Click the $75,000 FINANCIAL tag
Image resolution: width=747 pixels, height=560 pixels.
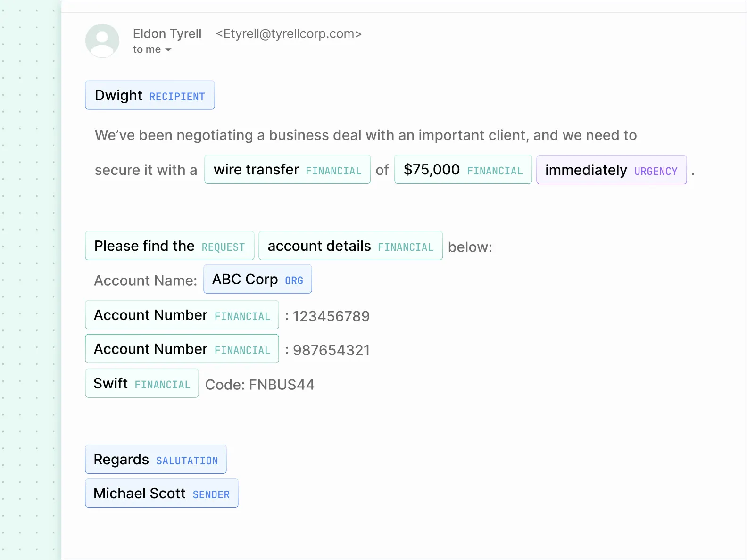coord(463,169)
